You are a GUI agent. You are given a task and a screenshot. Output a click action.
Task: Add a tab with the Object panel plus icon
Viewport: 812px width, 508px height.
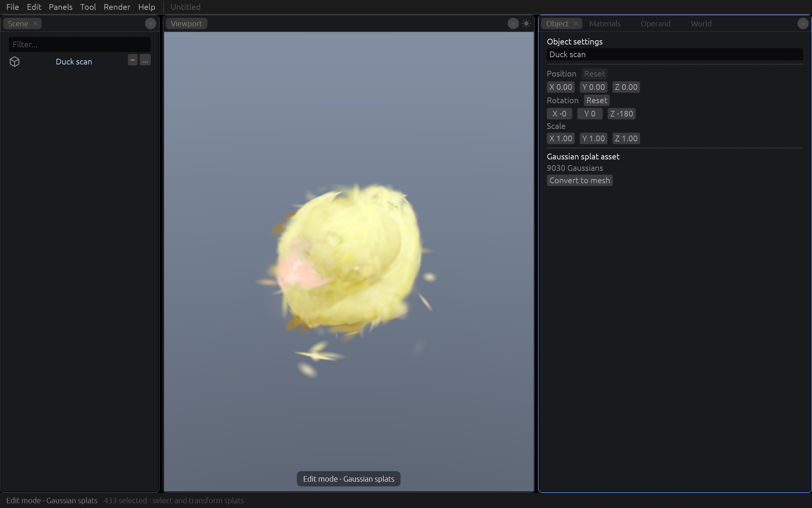(x=802, y=23)
